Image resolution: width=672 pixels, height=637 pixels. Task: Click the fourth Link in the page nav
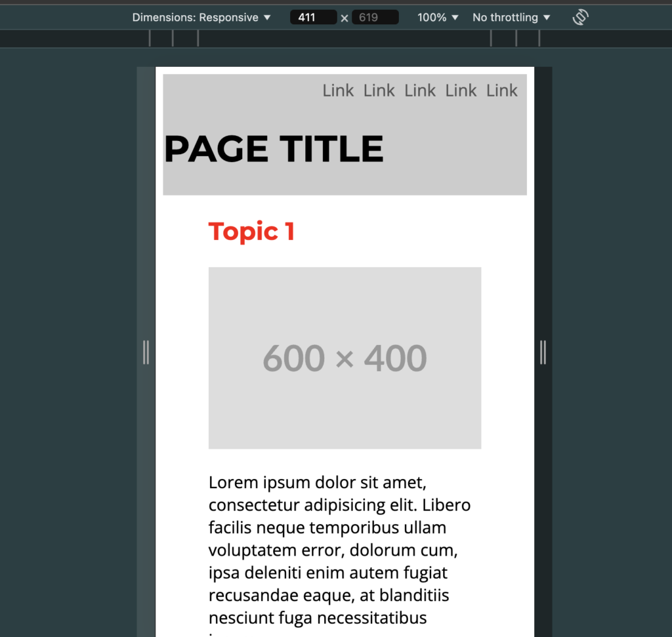click(x=461, y=91)
